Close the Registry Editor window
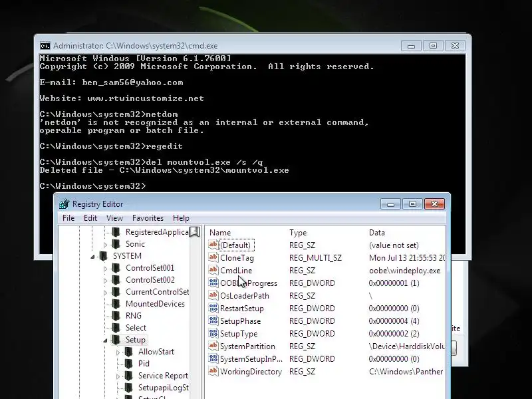Image resolution: width=532 pixels, height=399 pixels. [434, 204]
